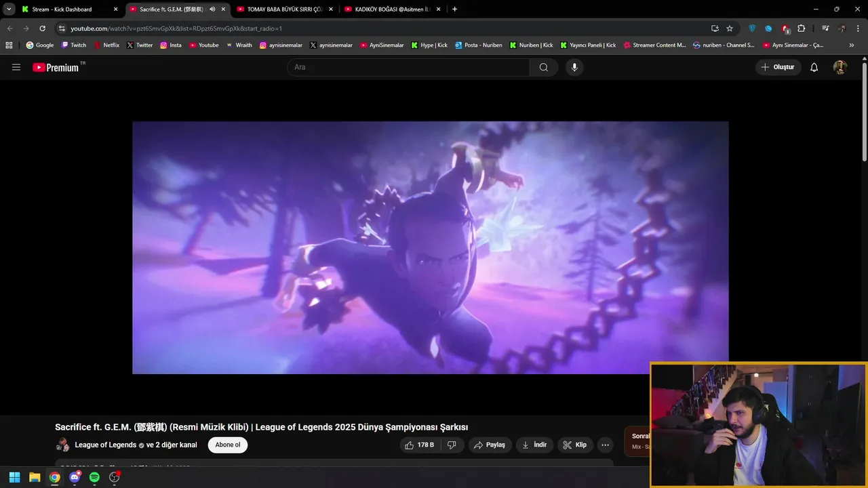Viewport: 868px width, 488px height.
Task: Start voice search with microphone icon
Action: pyautogui.click(x=574, y=67)
